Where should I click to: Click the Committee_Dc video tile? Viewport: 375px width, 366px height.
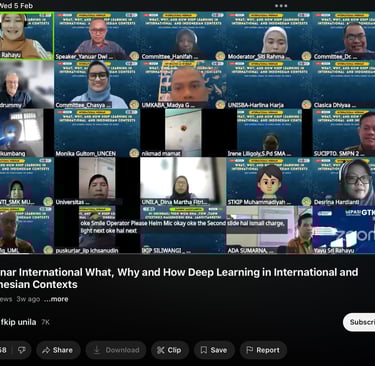click(x=344, y=36)
